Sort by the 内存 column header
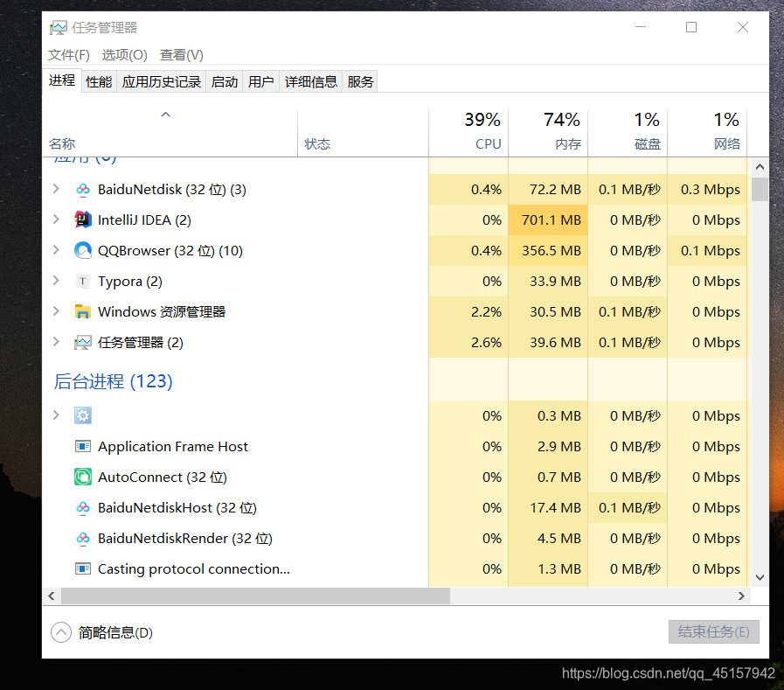The height and width of the screenshot is (690, 784). coord(548,133)
